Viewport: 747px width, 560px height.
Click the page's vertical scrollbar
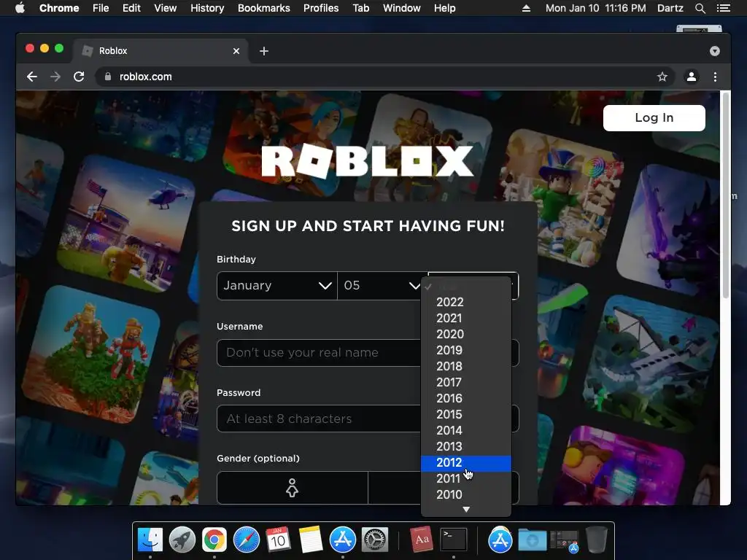726,195
